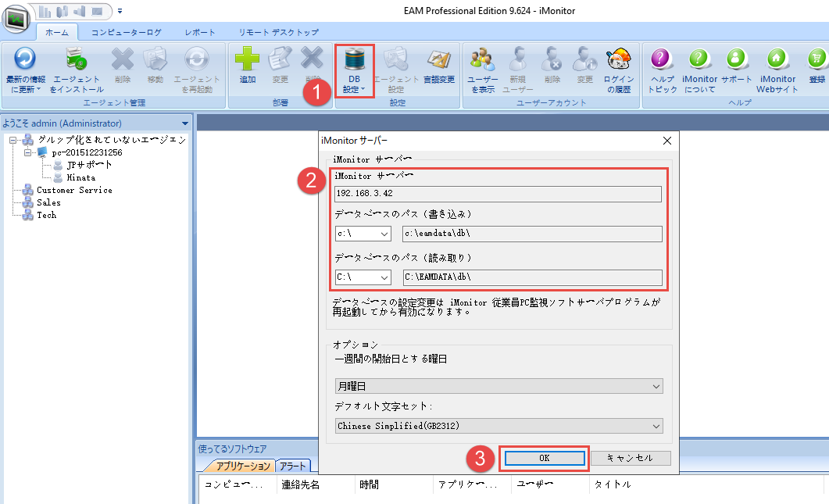
Task: Select the アラート bottom tab
Action: [x=293, y=466]
